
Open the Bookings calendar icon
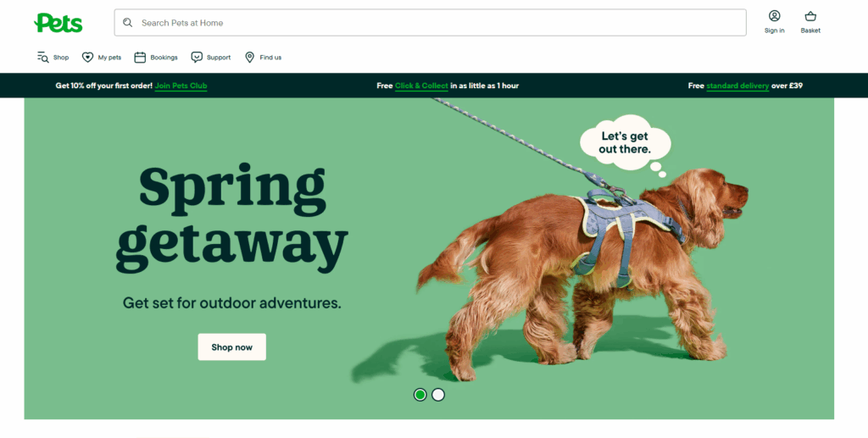coord(140,57)
